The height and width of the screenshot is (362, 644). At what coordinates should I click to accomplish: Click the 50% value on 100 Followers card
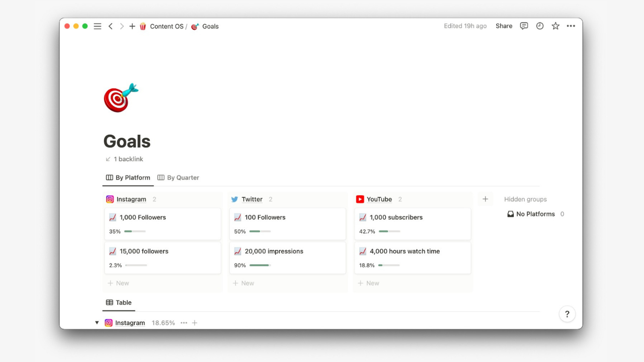tap(240, 231)
